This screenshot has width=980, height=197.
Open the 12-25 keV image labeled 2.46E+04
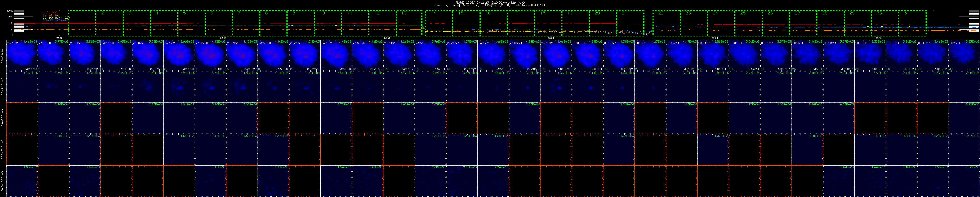[53, 118]
